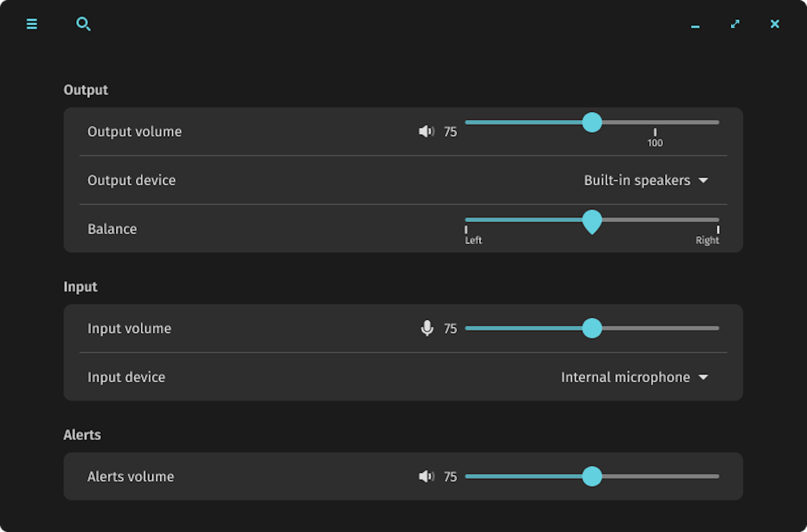Mute the microphone input icon
Viewport: 807px width, 532px height.
tap(427, 328)
